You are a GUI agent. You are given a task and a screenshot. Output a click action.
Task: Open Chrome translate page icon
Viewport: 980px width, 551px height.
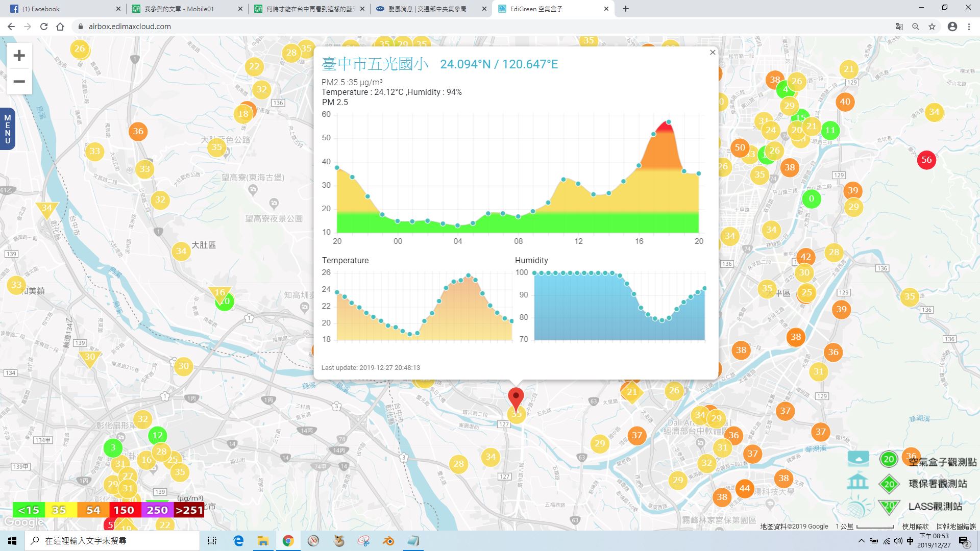pyautogui.click(x=899, y=27)
